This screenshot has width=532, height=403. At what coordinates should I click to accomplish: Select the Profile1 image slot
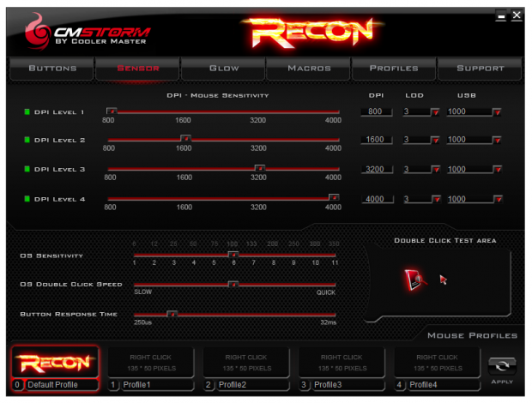coord(151,363)
